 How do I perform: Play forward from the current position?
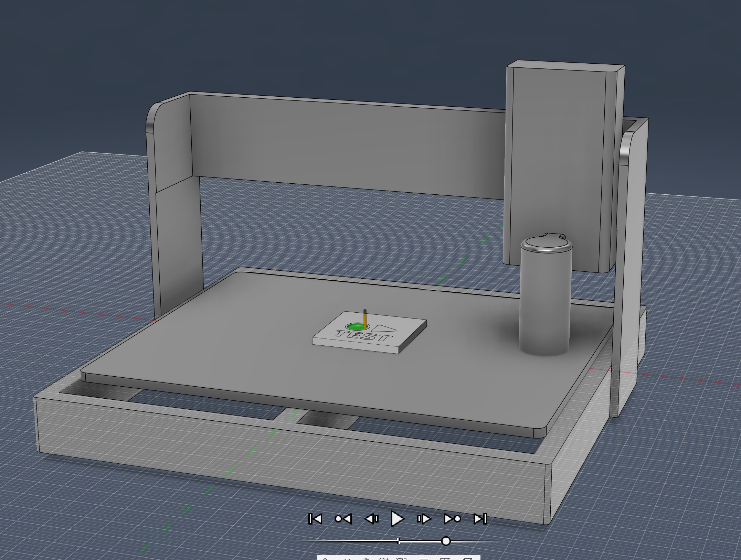[x=451, y=519]
